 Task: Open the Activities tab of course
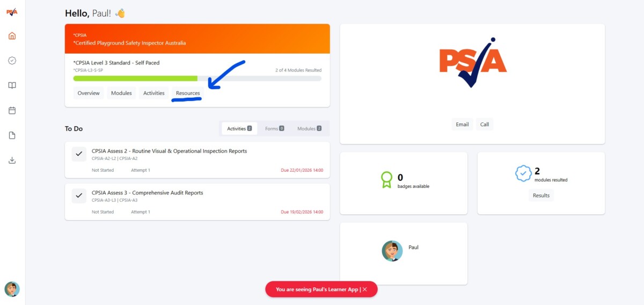point(153,93)
